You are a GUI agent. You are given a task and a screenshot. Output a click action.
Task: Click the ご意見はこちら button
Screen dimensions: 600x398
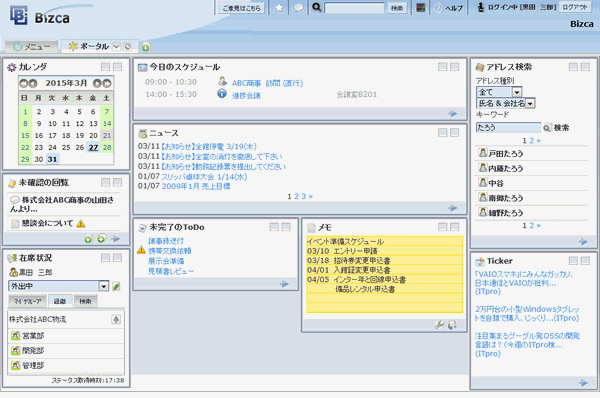(x=241, y=8)
